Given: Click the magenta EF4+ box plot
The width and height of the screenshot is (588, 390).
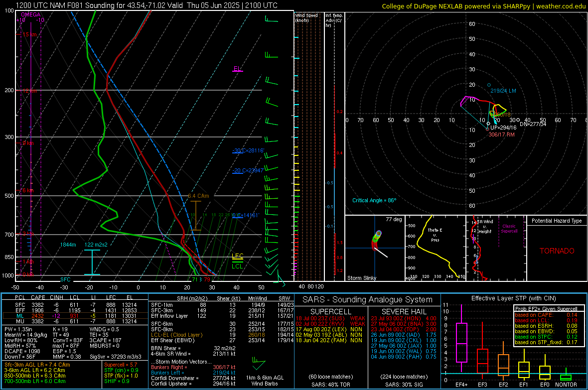Looking at the screenshot, I should pos(461,339).
